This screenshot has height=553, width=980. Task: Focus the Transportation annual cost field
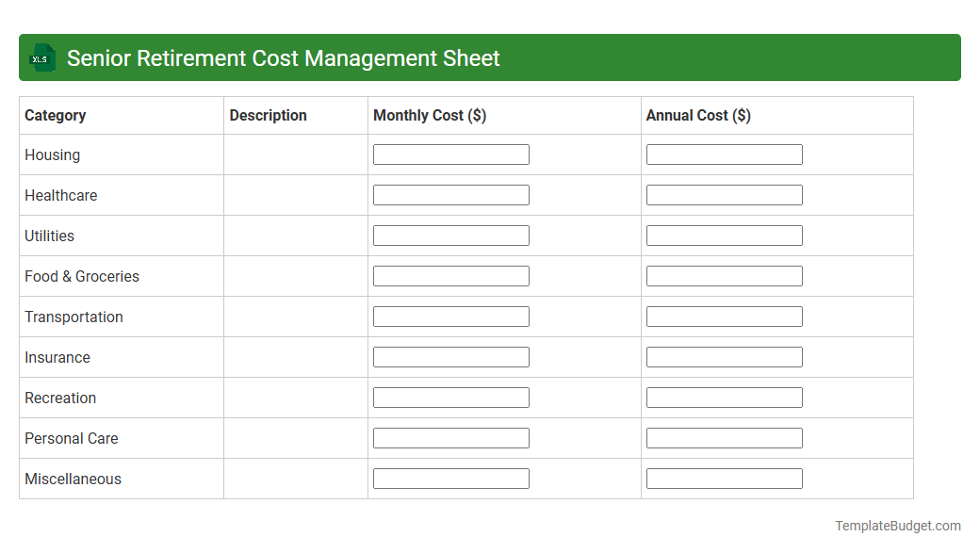point(724,316)
